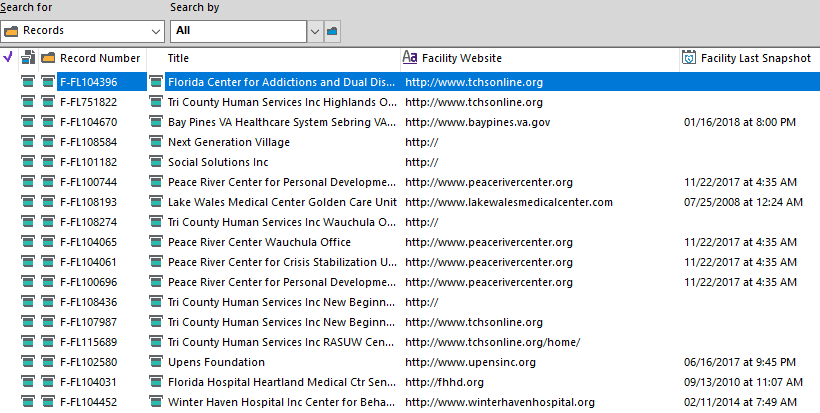
Task: Click the title Upens Foundation
Action: pos(216,362)
